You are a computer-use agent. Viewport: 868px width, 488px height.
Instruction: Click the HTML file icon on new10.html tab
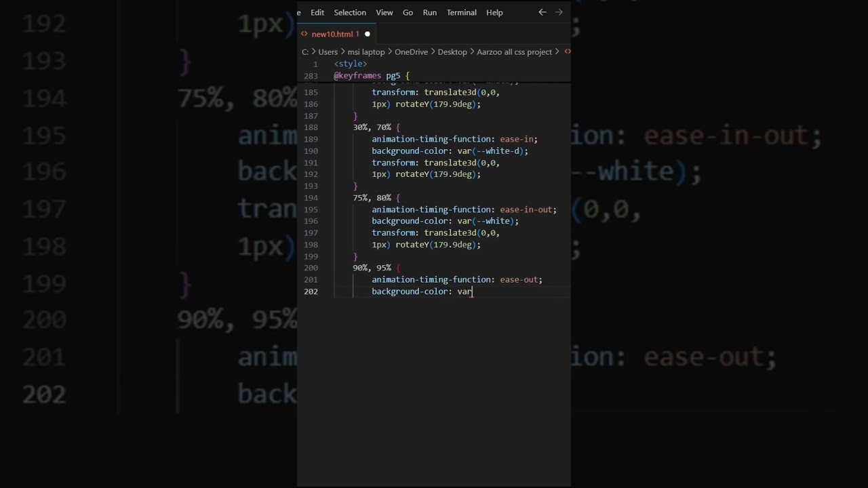(304, 34)
